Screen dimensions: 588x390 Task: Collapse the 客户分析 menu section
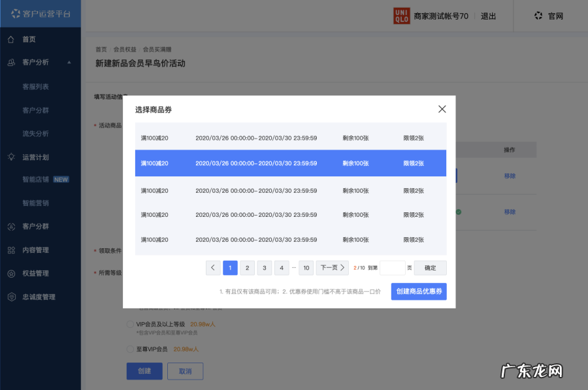pos(69,63)
